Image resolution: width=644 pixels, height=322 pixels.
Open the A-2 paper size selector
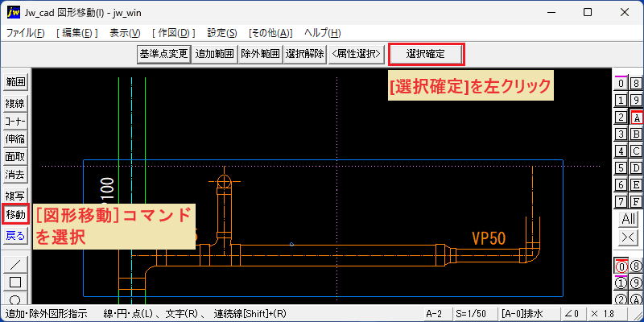(x=436, y=314)
